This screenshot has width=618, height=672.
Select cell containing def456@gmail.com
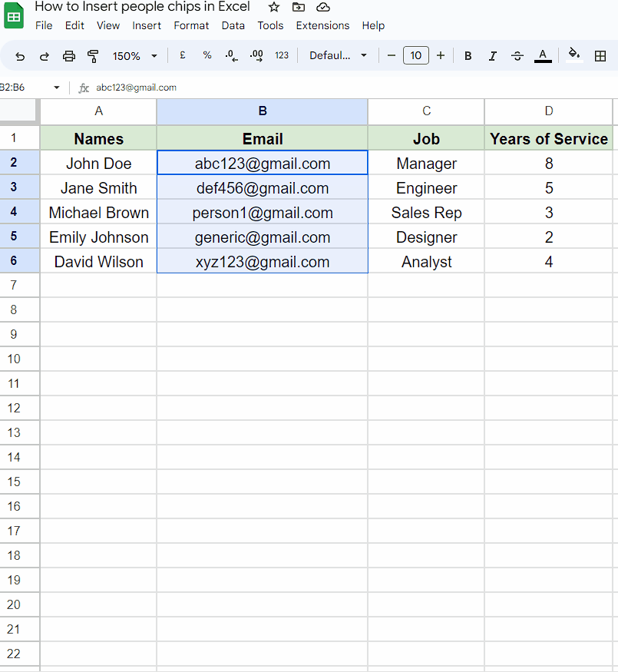[x=263, y=187]
